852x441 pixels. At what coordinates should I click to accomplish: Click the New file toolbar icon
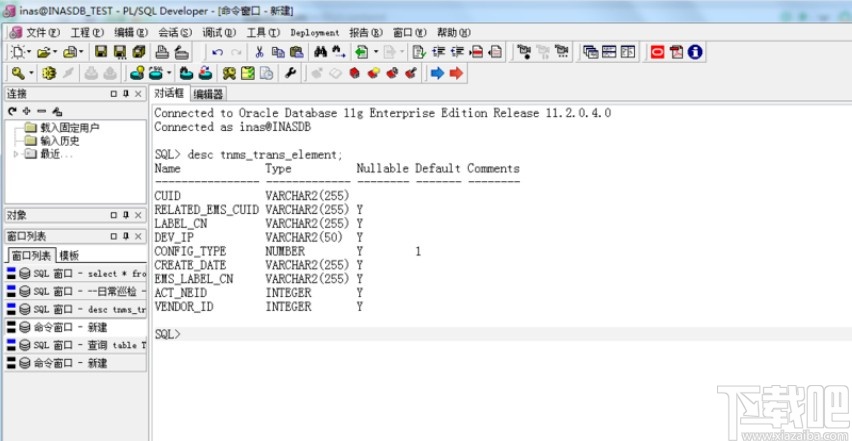18,52
